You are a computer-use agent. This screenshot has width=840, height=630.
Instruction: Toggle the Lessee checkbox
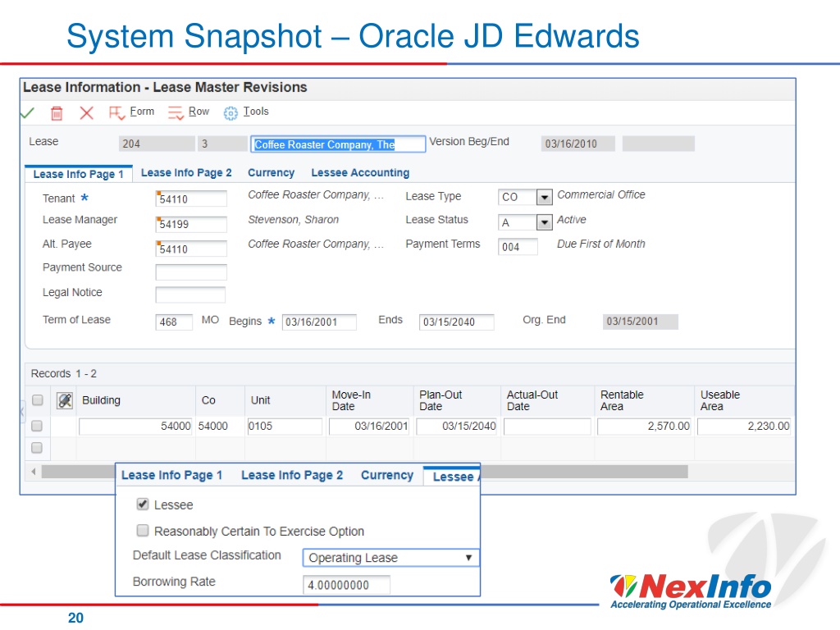pos(143,504)
